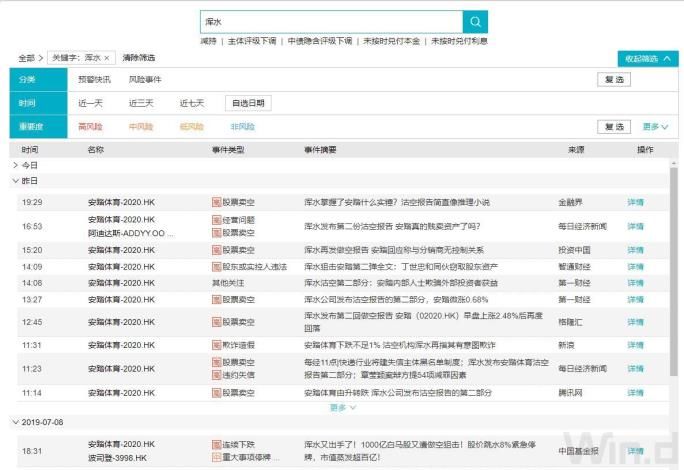Expand 更多 filter options dropdown

655,127
